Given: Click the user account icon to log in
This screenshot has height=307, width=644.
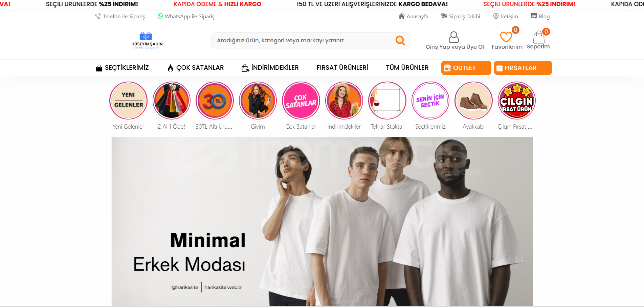Looking at the screenshot, I should click(x=453, y=37).
